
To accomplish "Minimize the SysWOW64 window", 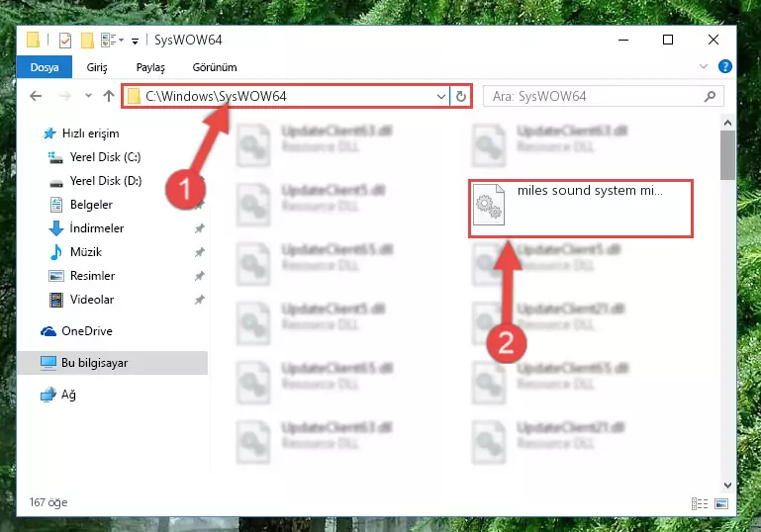I will pos(623,40).
